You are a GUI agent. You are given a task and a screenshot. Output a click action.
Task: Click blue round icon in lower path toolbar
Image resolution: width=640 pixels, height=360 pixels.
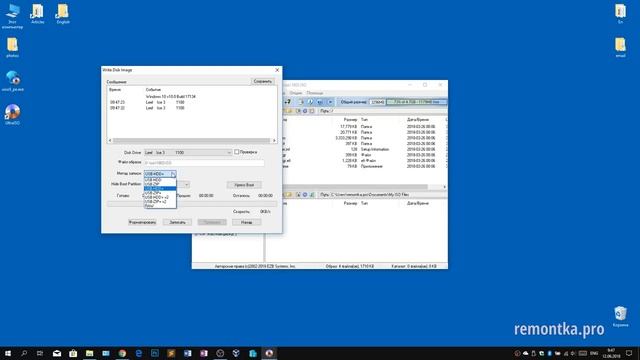(x=305, y=195)
